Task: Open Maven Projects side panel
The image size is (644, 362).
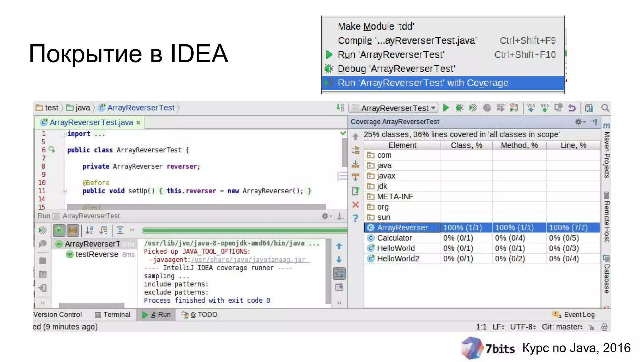Action: coord(606,151)
